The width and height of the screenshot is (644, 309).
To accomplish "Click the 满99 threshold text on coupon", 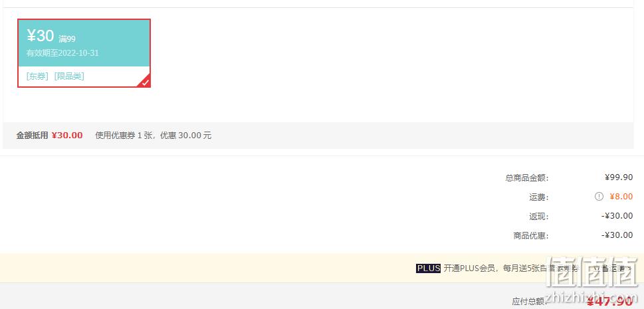I will (67, 39).
